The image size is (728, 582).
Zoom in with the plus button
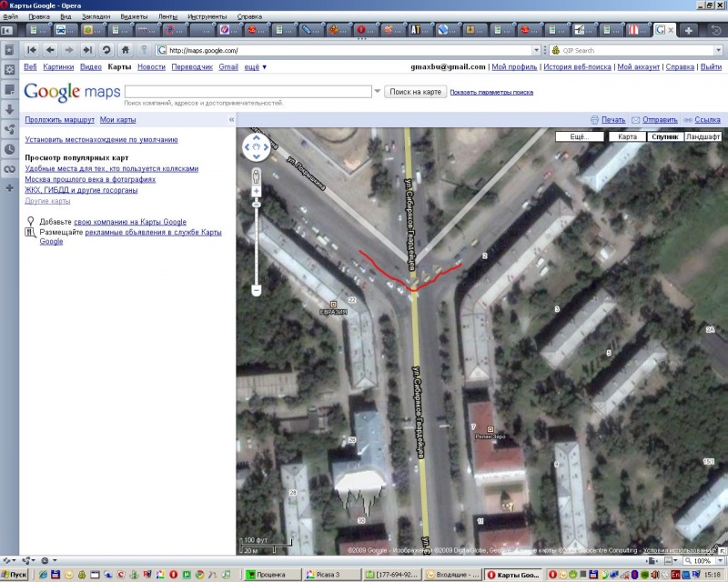coord(257,192)
